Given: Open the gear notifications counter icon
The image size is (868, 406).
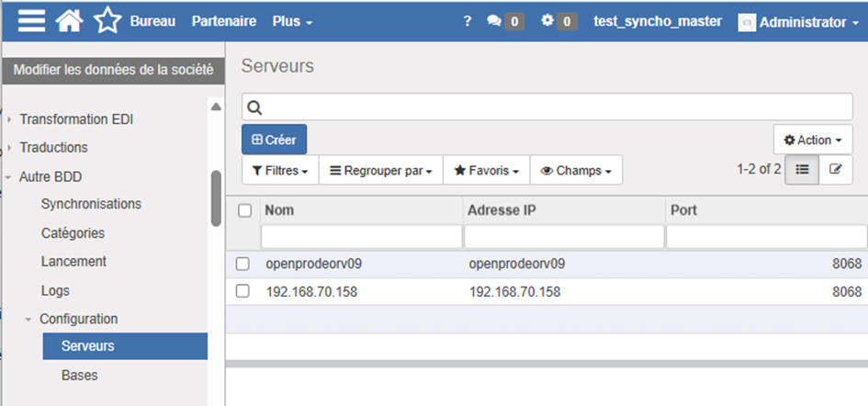Looking at the screenshot, I should click(x=558, y=21).
